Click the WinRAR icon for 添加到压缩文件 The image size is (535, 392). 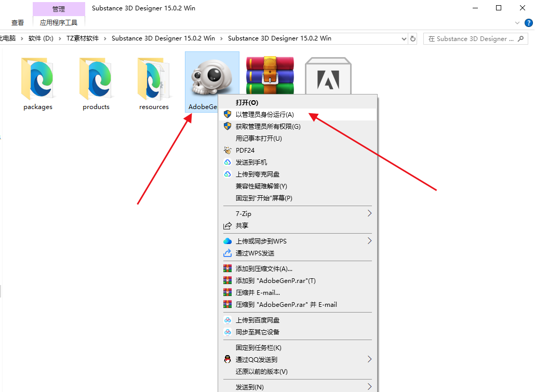tap(228, 268)
